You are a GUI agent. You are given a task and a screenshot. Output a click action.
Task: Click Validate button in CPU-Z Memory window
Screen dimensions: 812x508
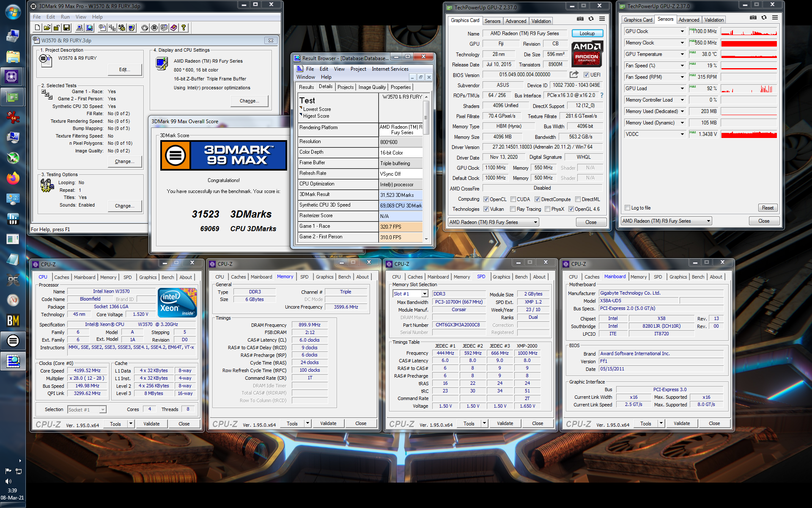tap(328, 423)
